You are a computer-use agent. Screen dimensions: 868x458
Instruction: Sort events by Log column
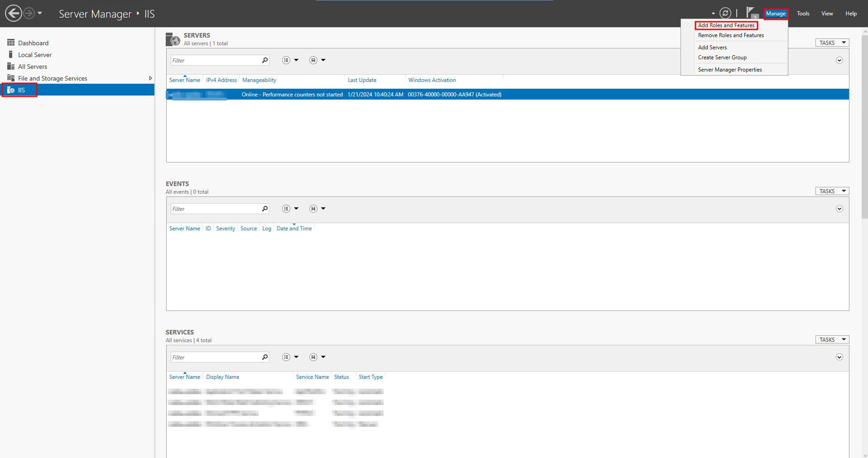[267, 229]
